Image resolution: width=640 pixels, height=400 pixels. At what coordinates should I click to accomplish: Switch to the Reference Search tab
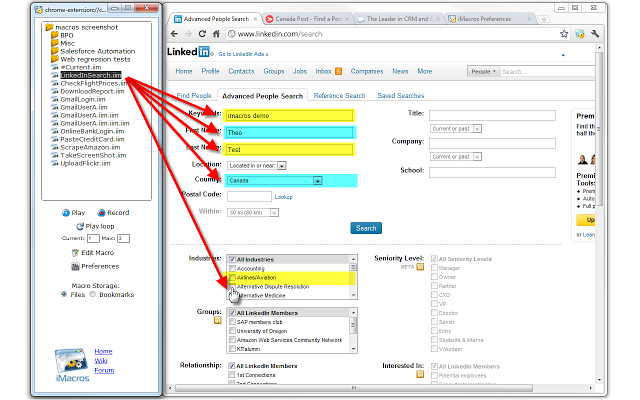coord(339,96)
